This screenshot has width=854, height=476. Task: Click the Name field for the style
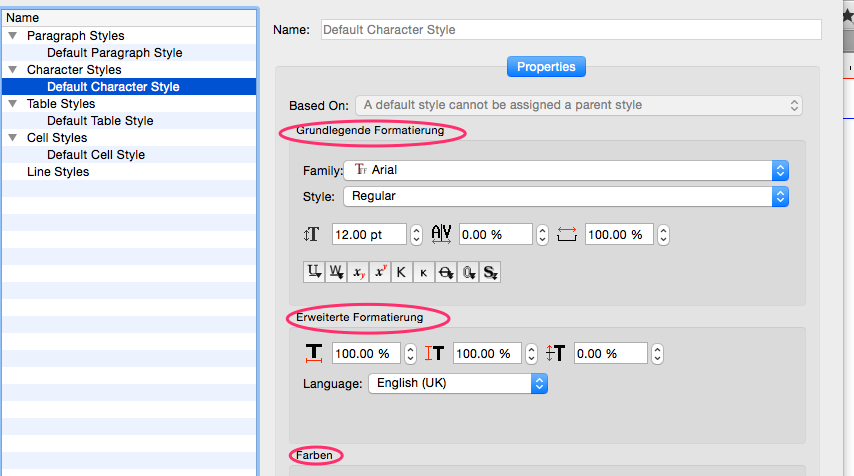click(x=571, y=30)
